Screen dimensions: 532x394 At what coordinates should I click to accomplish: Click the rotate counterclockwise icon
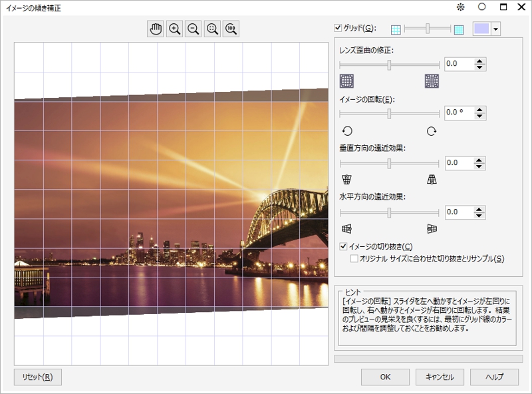pyautogui.click(x=346, y=131)
